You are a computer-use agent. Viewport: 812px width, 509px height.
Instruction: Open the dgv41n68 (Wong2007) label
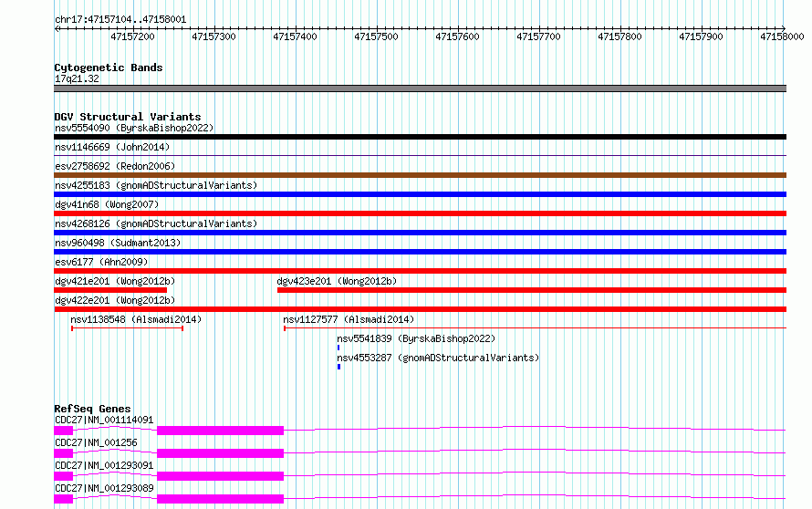tap(107, 204)
